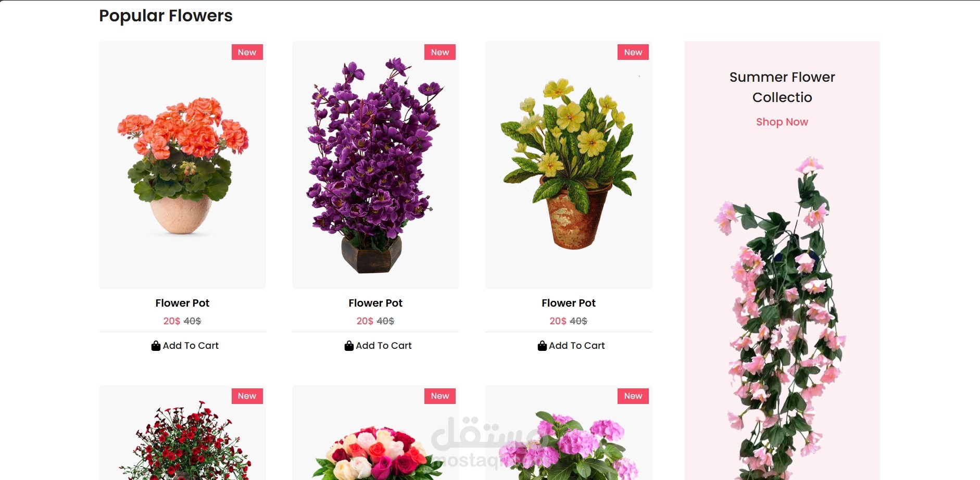Click New badge on yellow primrose card
Viewport: 980px width, 480px height.
633,52
